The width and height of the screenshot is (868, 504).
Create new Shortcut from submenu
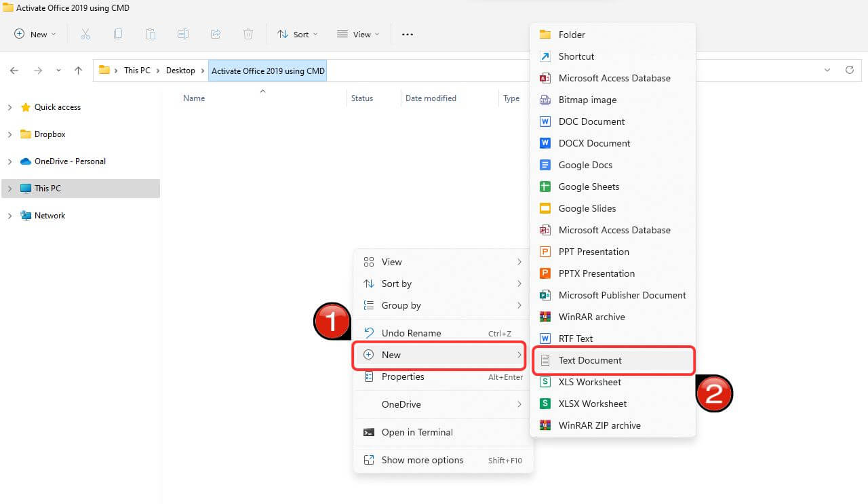613,56
